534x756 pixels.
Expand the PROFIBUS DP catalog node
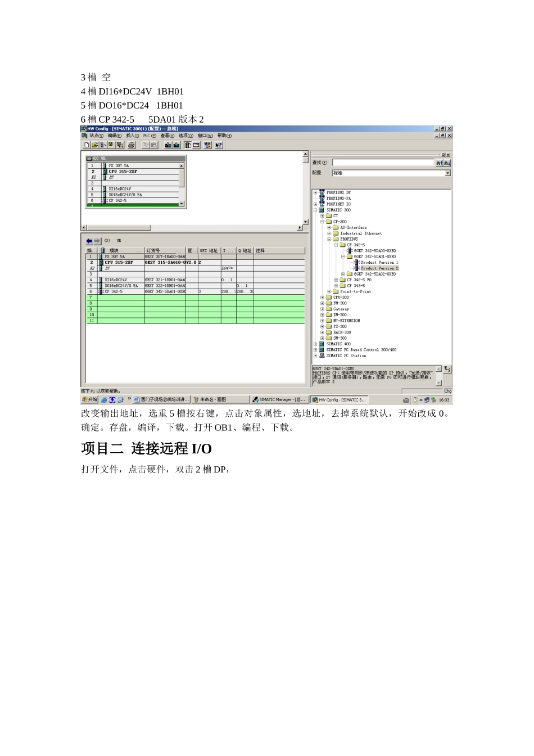point(315,192)
